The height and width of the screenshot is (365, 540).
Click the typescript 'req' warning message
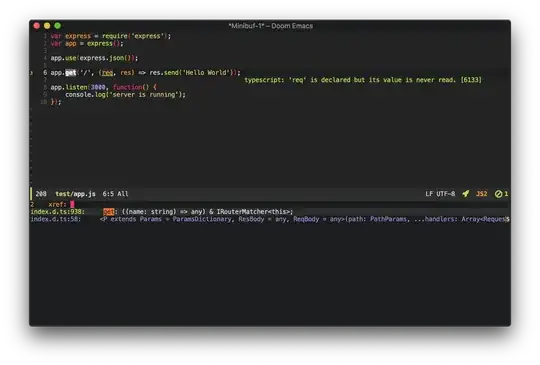click(x=363, y=80)
